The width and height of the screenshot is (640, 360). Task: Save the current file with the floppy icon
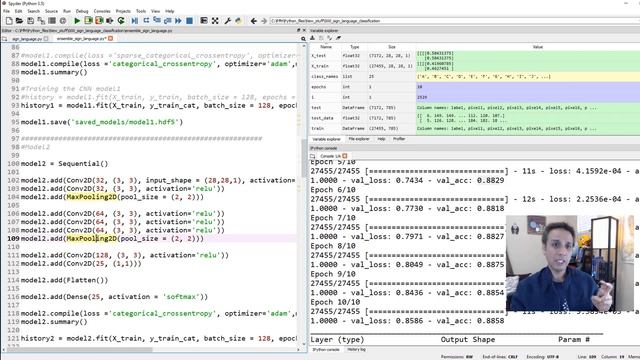click(x=30, y=20)
